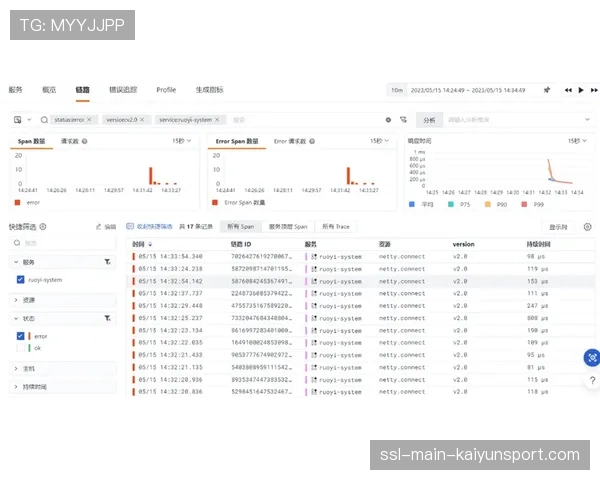Screen dimensions: 600x480
Task: Expand the 主机 filter section
Action: click(x=14, y=368)
